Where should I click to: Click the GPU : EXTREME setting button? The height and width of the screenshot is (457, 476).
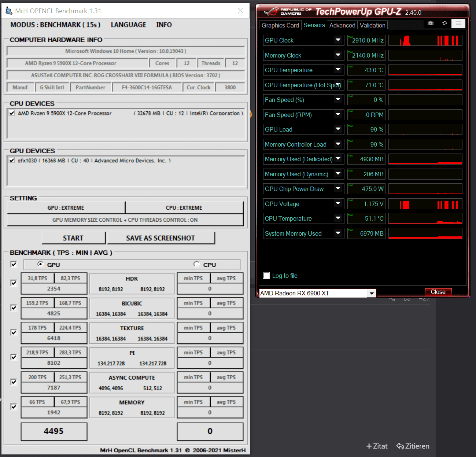66,208
